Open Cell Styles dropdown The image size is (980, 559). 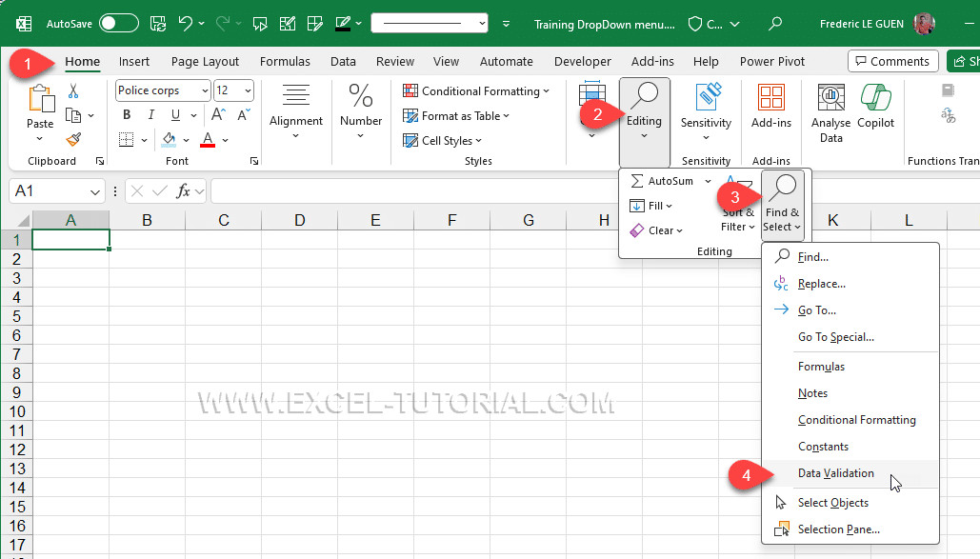click(443, 141)
